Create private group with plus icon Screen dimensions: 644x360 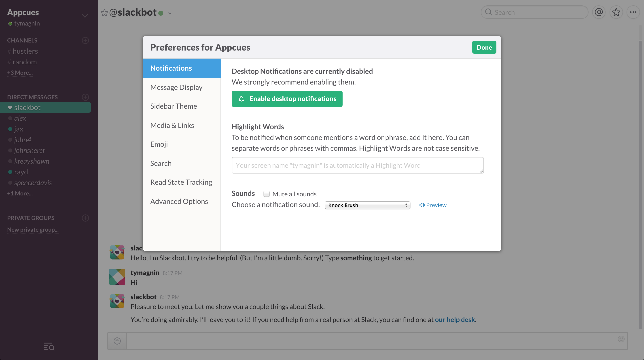point(85,218)
